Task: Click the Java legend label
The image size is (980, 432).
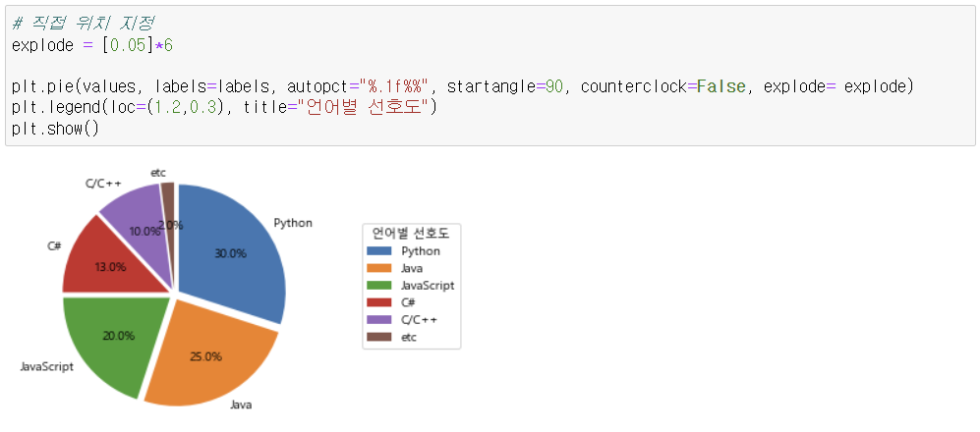Action: pos(412,268)
